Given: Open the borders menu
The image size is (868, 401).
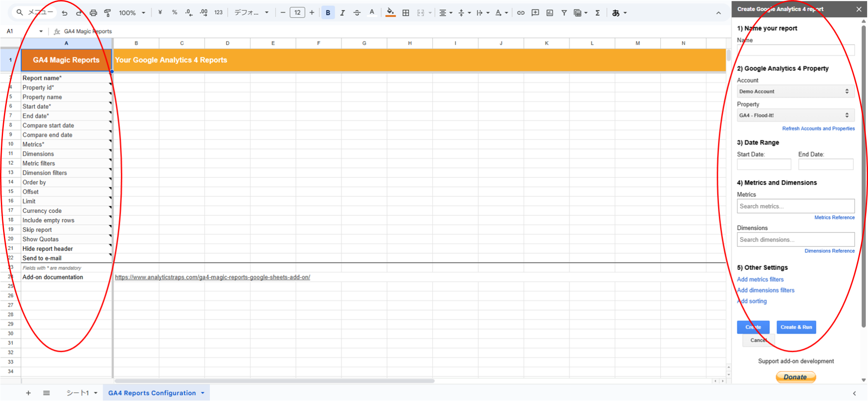Looking at the screenshot, I should (x=406, y=13).
